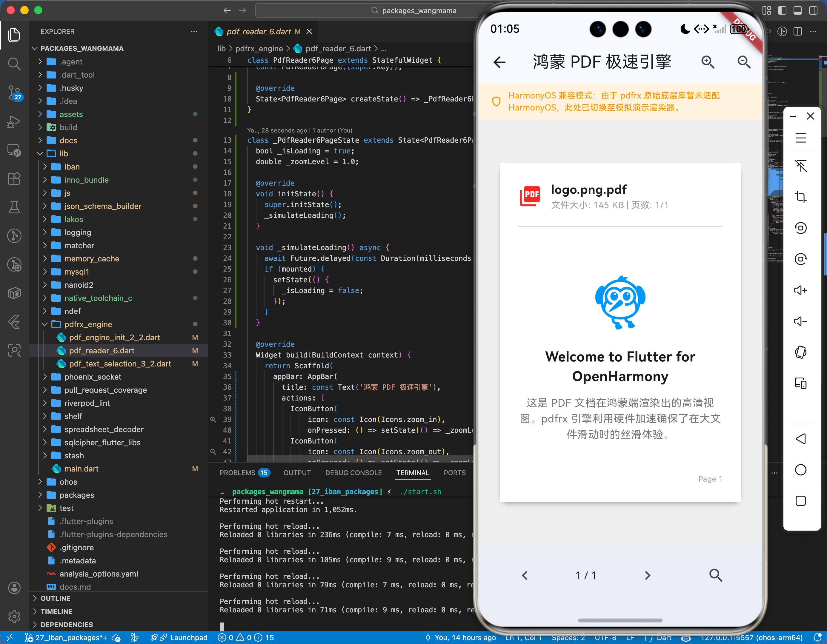This screenshot has width=827, height=644.
Task: Click the zoom in icon in app bar
Action: (707, 62)
